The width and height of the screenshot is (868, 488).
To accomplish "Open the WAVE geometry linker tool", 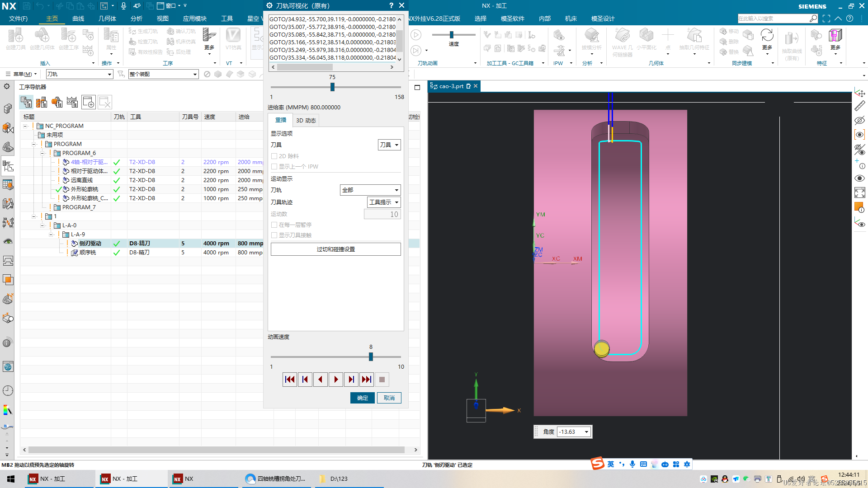I will tap(623, 42).
